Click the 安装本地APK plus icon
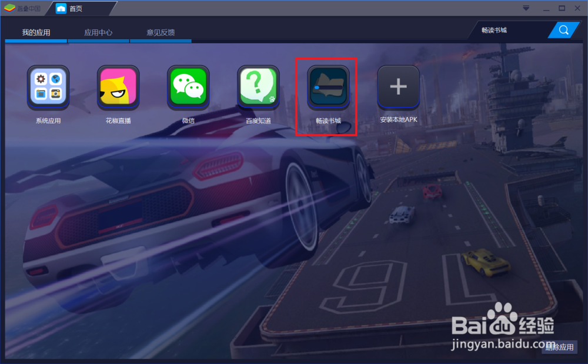 click(398, 86)
